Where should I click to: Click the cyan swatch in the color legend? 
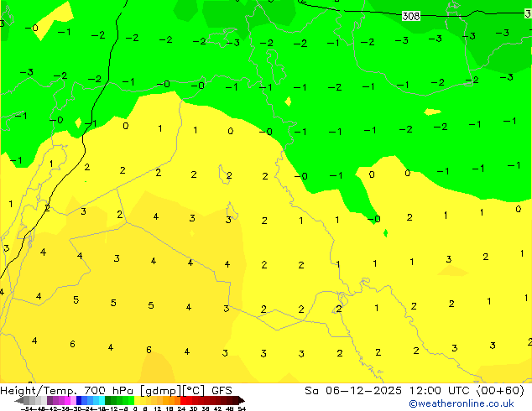point(102,400)
